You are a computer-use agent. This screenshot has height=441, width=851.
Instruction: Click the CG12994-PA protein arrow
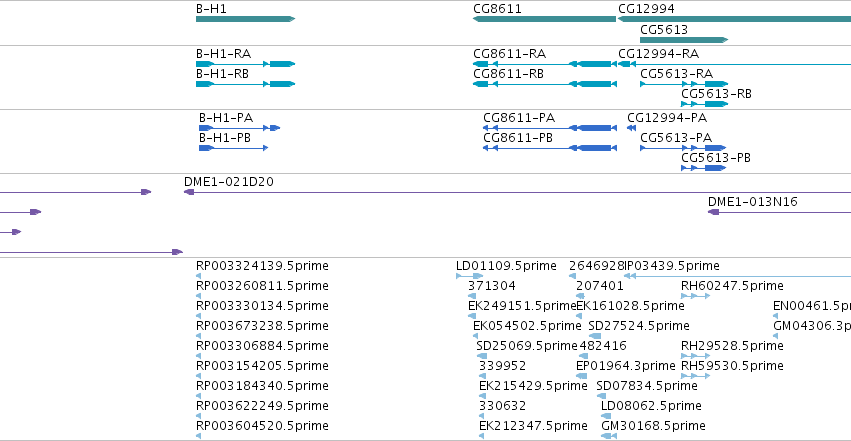(x=631, y=128)
